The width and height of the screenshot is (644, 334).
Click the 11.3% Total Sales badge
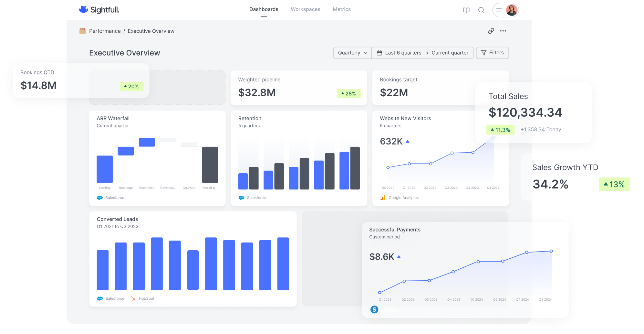point(501,130)
